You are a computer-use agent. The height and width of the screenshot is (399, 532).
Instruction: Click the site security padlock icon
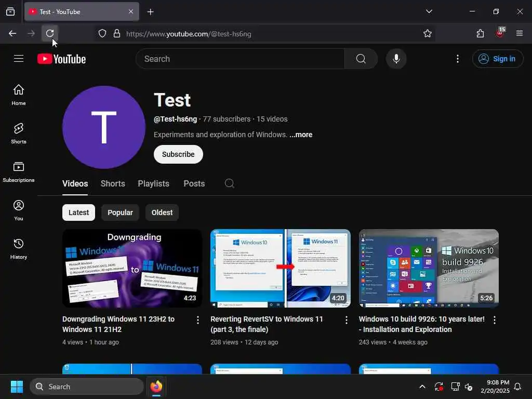coord(117,33)
